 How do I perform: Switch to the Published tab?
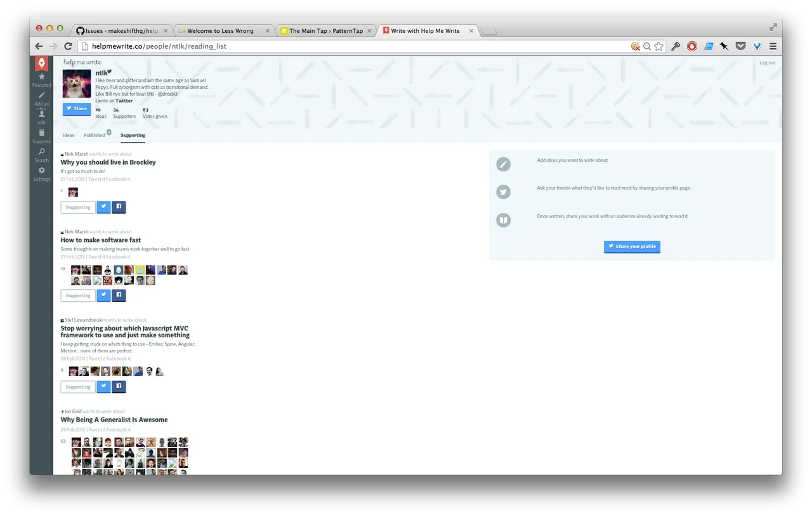coord(95,135)
